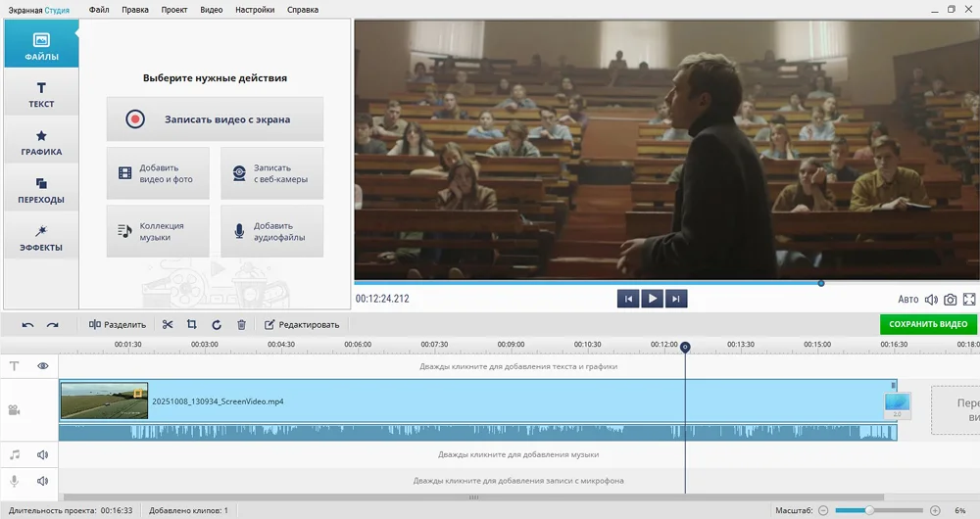This screenshot has height=519, width=980.
Task: Switch to the Переходы tab
Action: click(41, 190)
